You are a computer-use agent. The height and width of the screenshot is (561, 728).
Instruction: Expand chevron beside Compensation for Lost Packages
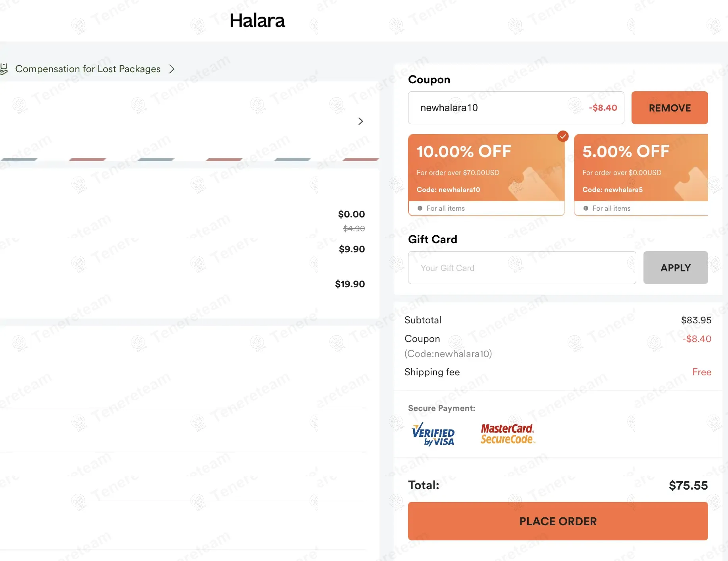click(171, 69)
